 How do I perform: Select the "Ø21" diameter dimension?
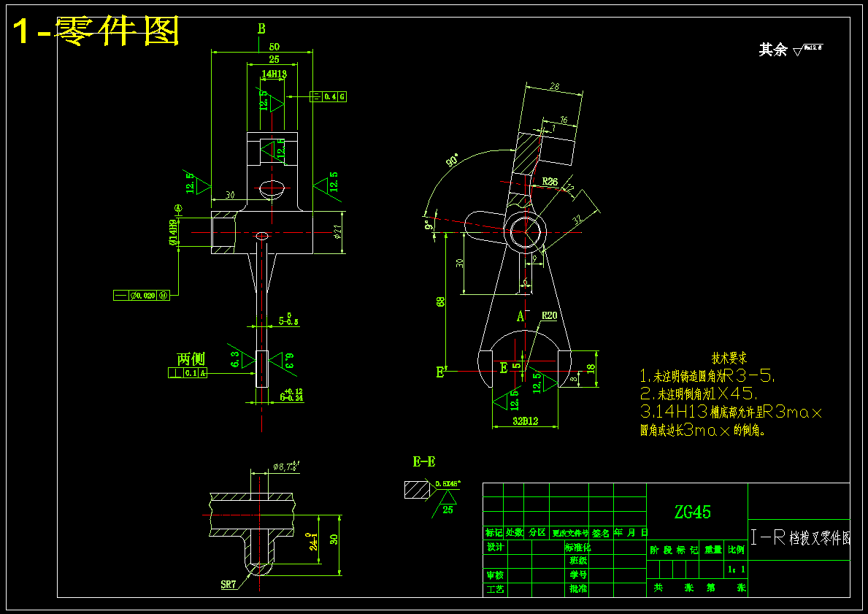click(x=339, y=233)
